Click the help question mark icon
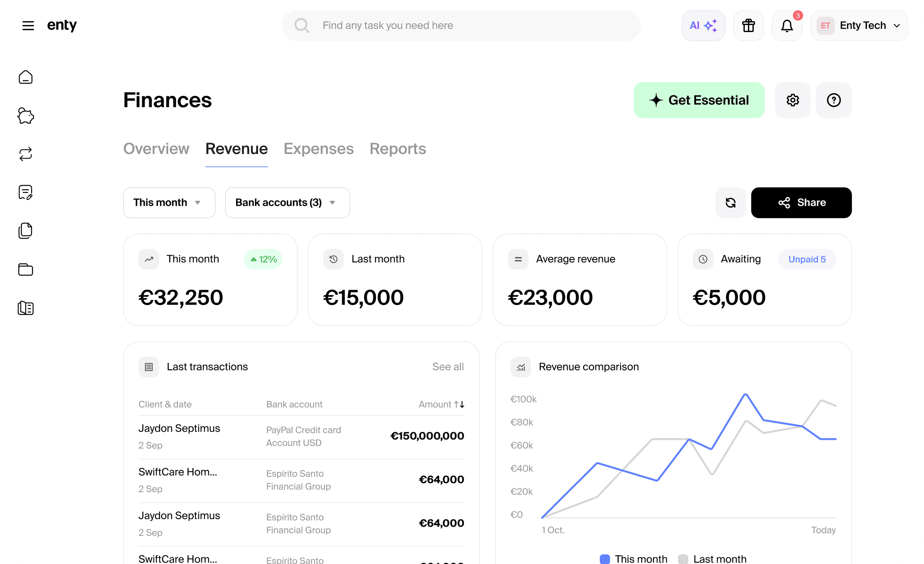 point(833,100)
